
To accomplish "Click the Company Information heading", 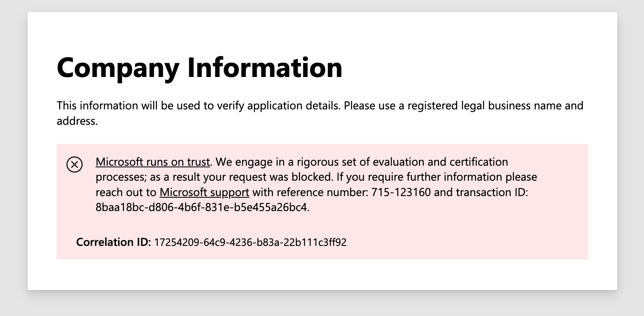I will 200,67.
